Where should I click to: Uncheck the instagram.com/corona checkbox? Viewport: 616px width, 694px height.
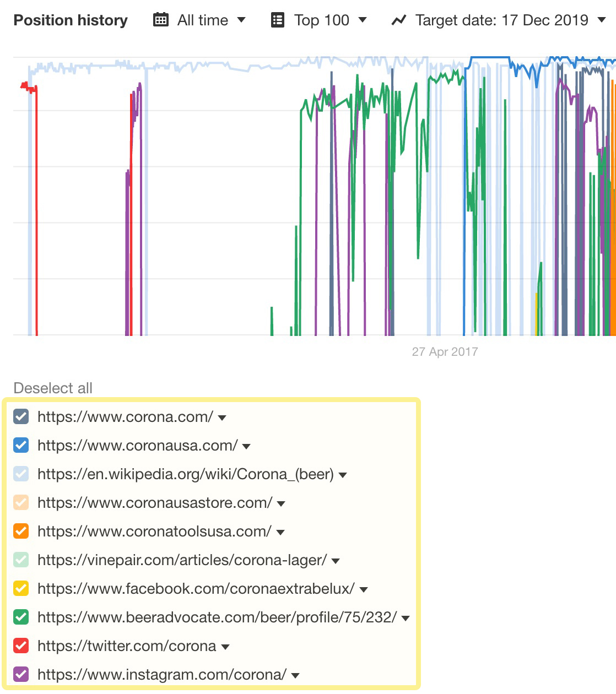[21, 674]
